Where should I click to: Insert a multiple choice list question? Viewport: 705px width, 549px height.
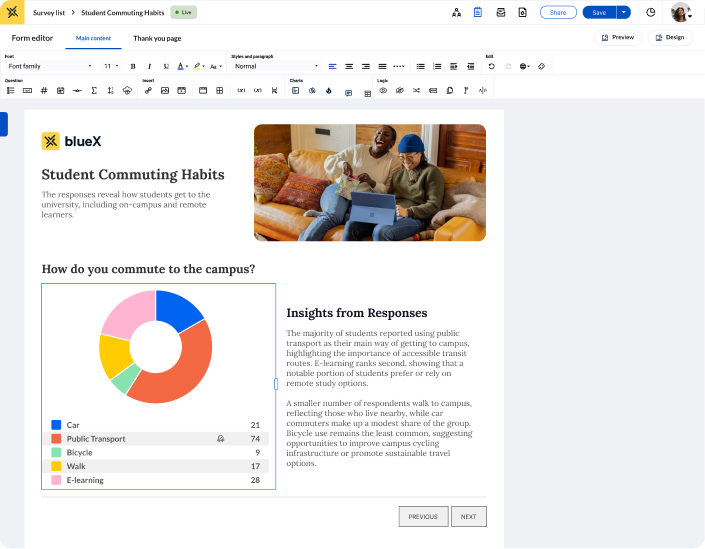(x=11, y=90)
